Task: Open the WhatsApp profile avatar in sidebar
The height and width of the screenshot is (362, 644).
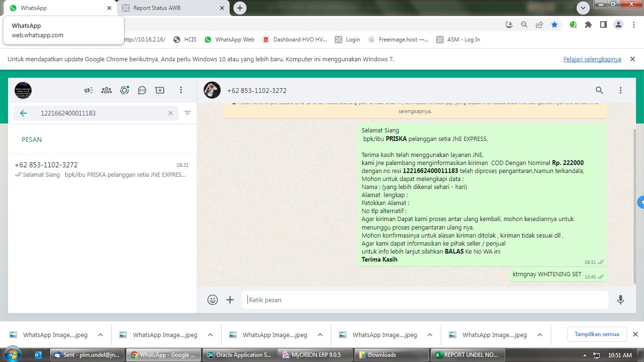Action: 23,90
